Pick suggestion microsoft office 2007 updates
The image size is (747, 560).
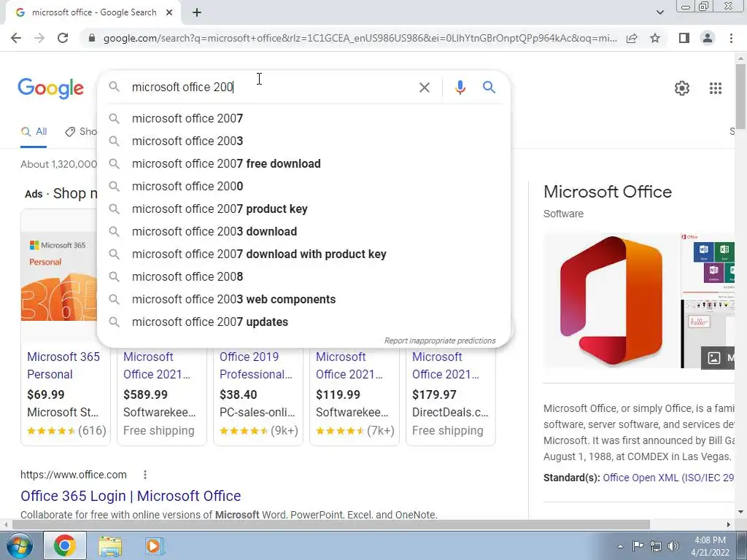click(x=304, y=322)
